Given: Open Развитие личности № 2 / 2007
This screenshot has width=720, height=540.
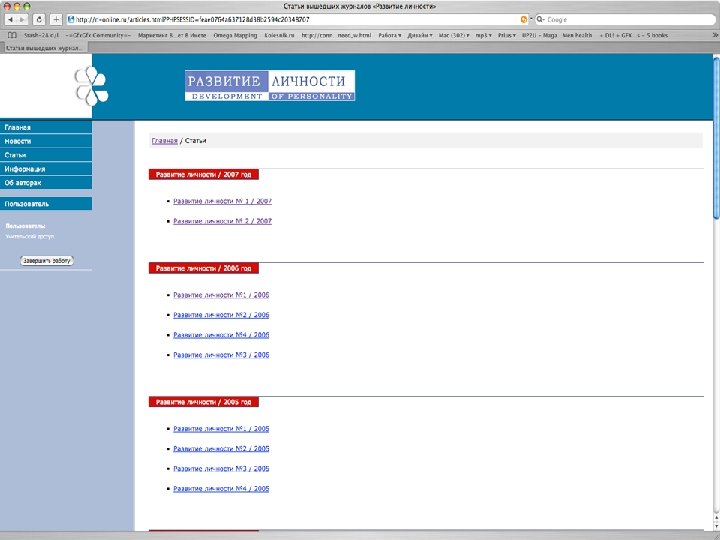Looking at the screenshot, I should (222, 221).
